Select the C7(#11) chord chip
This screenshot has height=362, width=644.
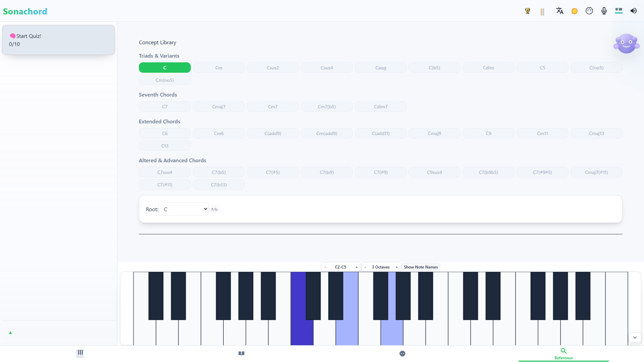pos(165,185)
